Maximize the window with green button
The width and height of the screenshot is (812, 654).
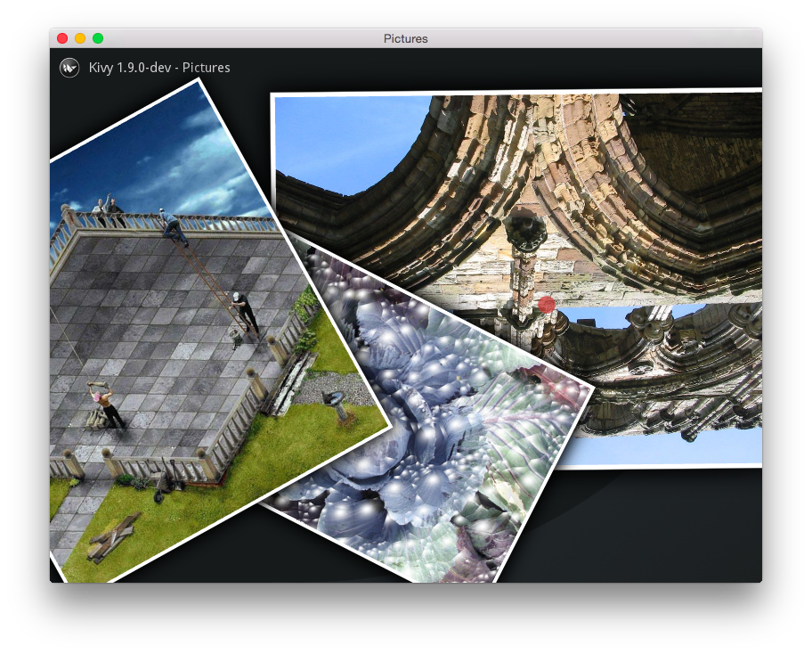(x=98, y=38)
